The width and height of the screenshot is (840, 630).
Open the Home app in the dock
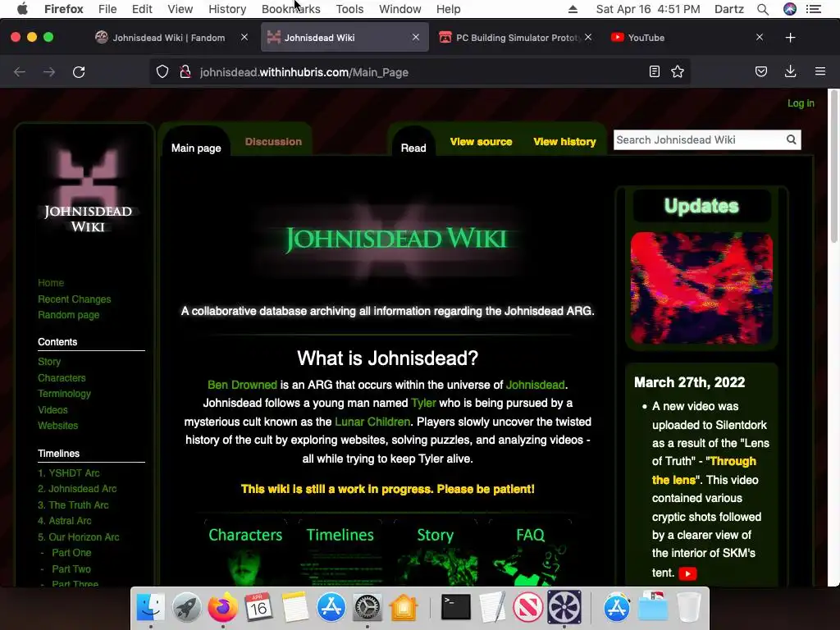[403, 608]
